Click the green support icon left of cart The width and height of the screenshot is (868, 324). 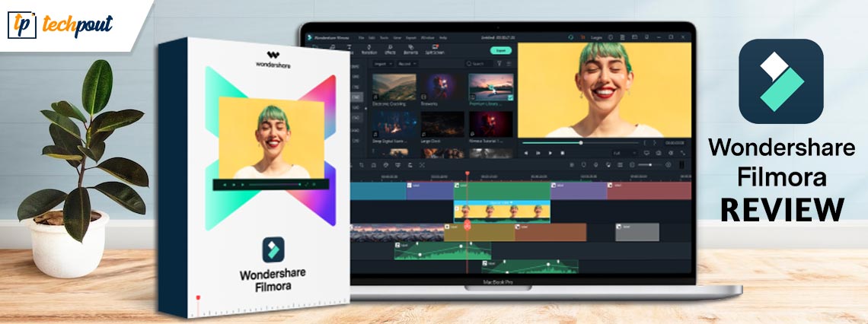tap(571, 37)
